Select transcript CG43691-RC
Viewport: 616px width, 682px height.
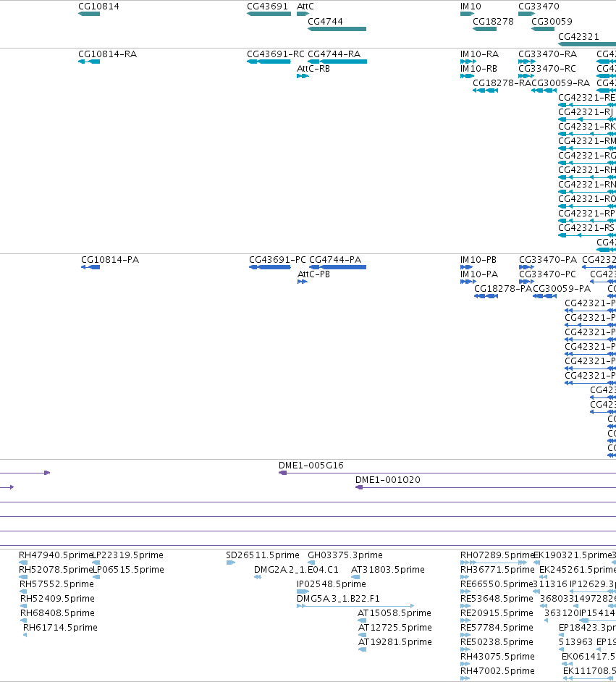click(x=276, y=54)
